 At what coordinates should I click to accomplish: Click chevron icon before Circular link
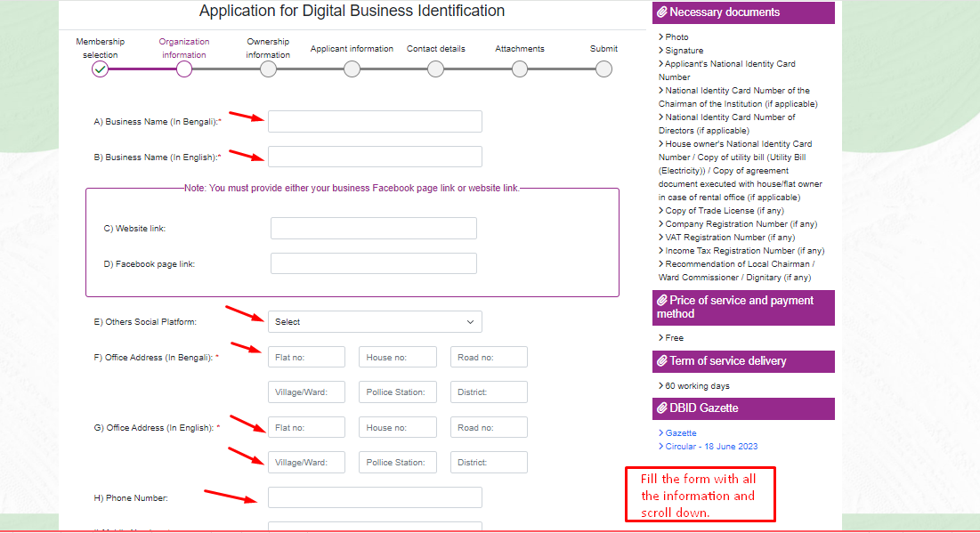[660, 446]
